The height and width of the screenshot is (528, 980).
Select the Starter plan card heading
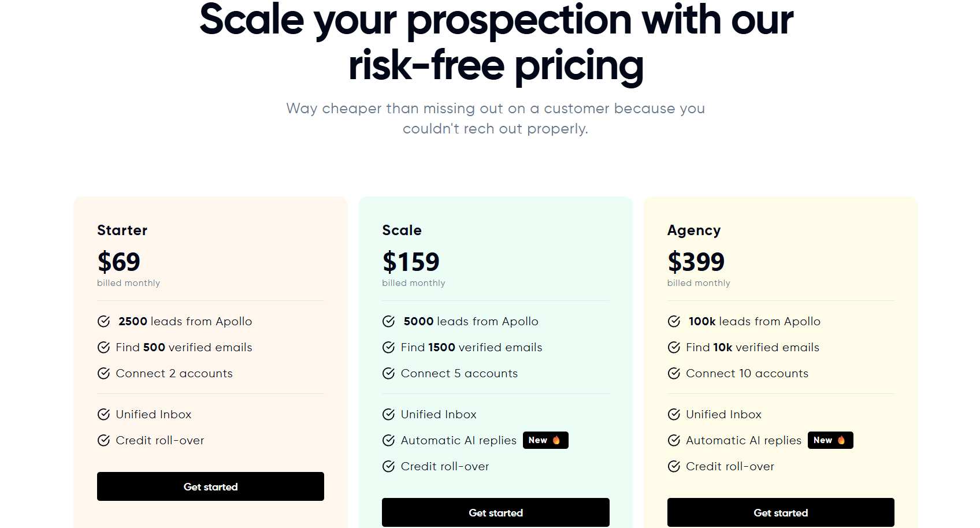coord(122,230)
